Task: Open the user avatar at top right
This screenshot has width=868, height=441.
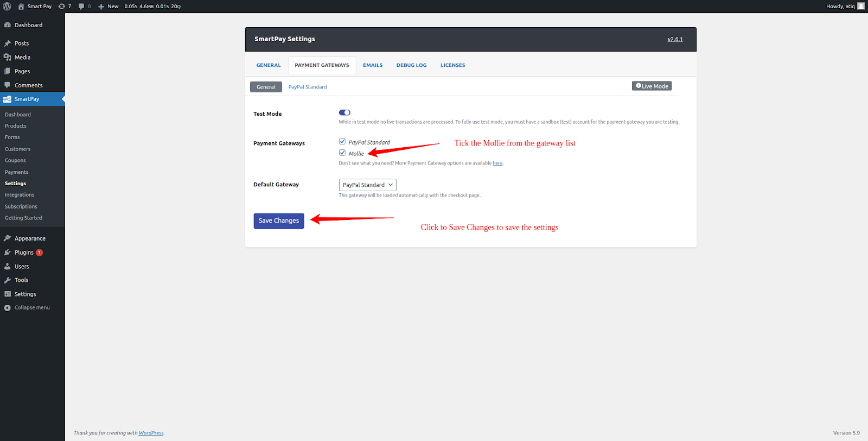Action: (x=861, y=6)
